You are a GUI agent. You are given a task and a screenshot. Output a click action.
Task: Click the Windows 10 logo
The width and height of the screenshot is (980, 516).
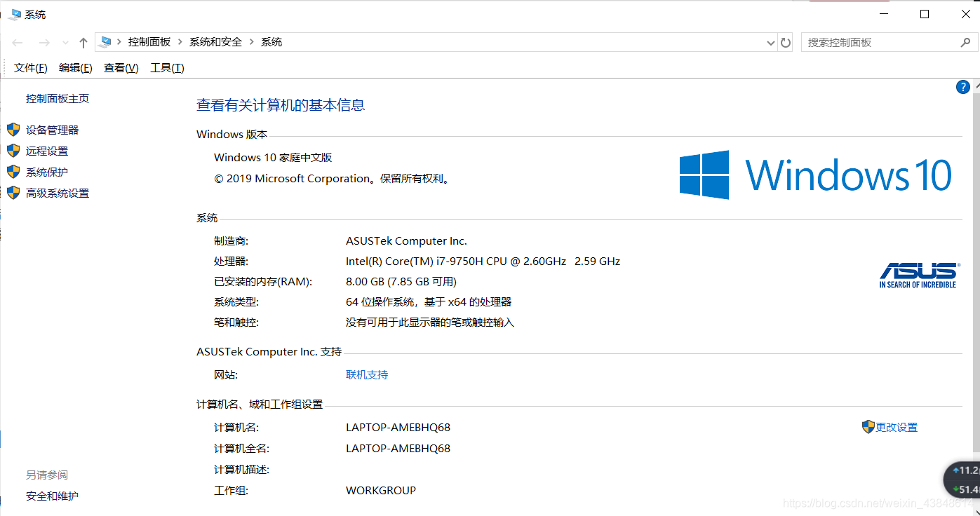[x=816, y=175]
